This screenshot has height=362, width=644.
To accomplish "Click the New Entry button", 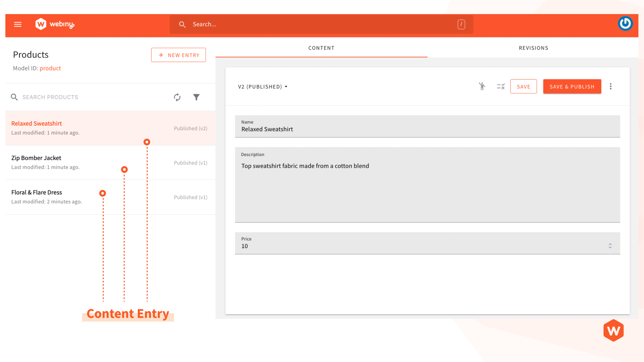I will coord(178,55).
